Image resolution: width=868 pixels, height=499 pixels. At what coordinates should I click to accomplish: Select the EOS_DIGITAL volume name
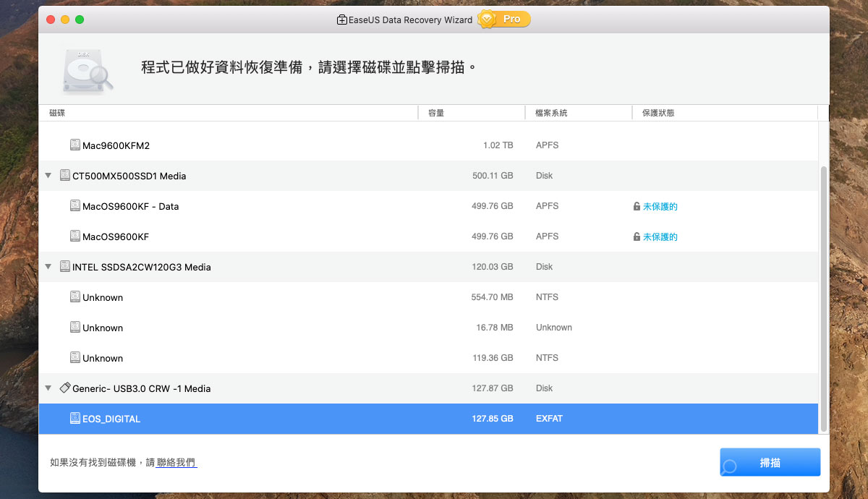click(x=111, y=419)
